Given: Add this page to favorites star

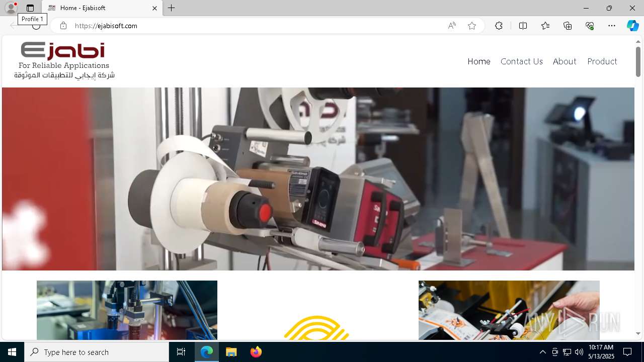Looking at the screenshot, I should [x=472, y=26].
